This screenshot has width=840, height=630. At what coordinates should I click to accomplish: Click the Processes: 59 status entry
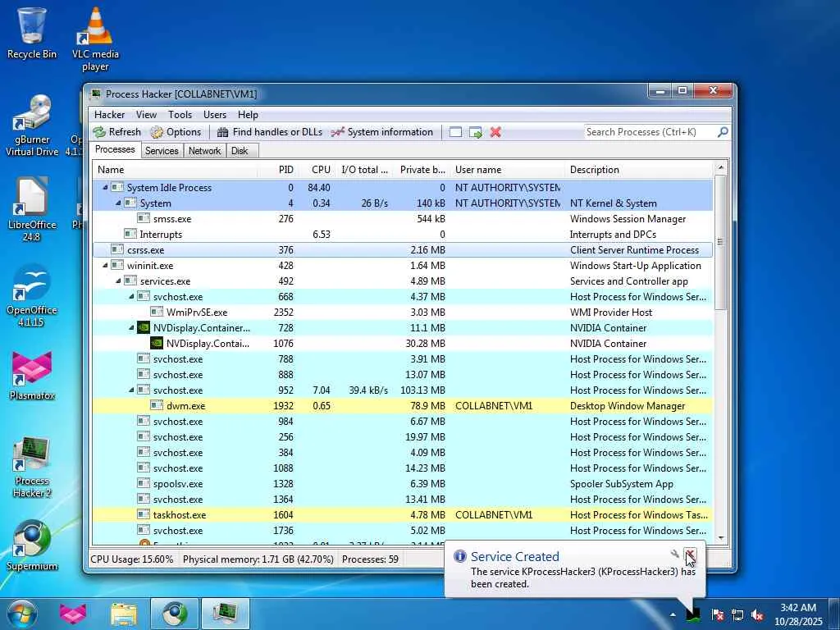coord(370,559)
